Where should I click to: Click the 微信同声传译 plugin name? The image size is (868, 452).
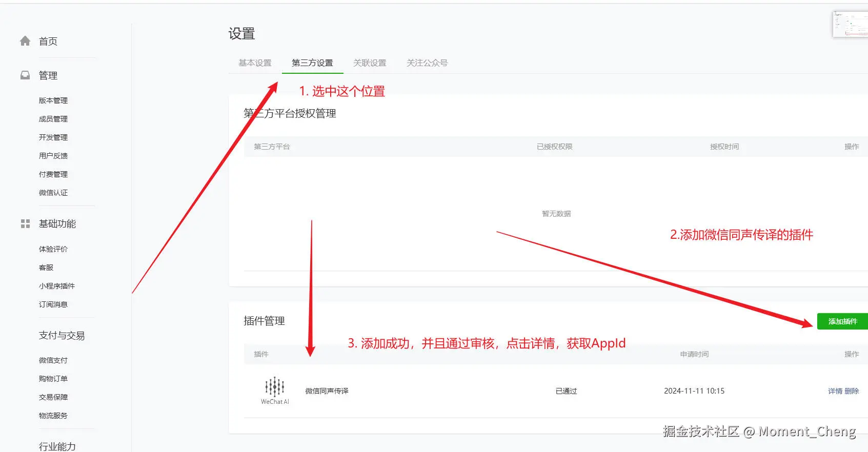click(x=327, y=391)
